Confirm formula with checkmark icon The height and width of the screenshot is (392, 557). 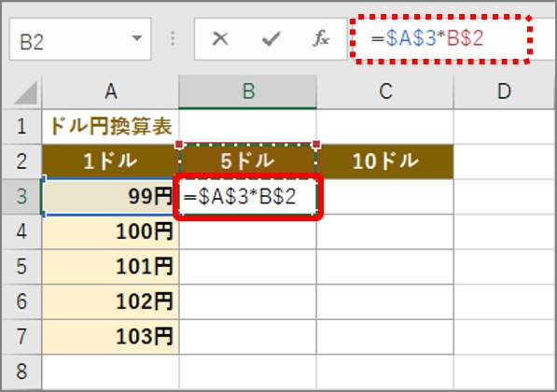click(272, 38)
